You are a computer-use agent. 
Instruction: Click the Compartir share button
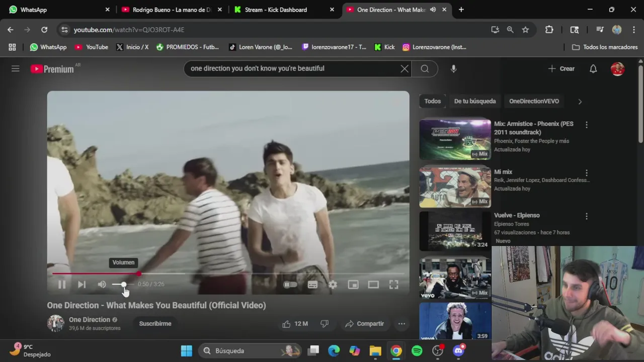(365, 324)
